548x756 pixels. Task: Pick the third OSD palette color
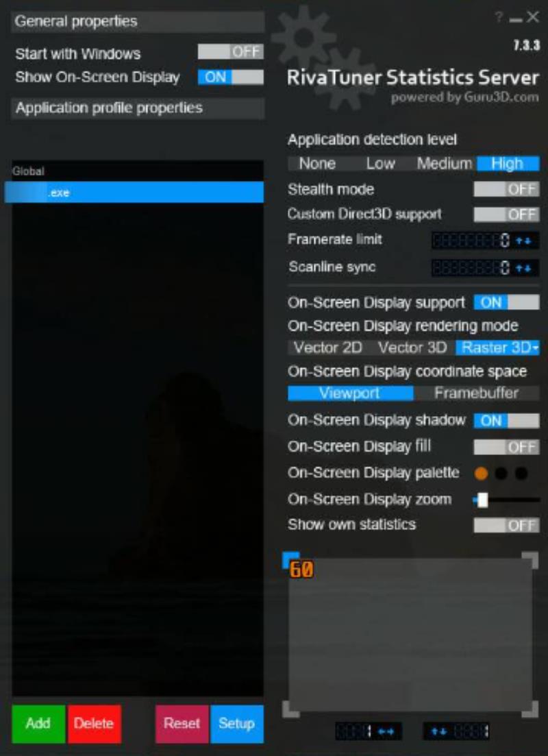pos(521,474)
